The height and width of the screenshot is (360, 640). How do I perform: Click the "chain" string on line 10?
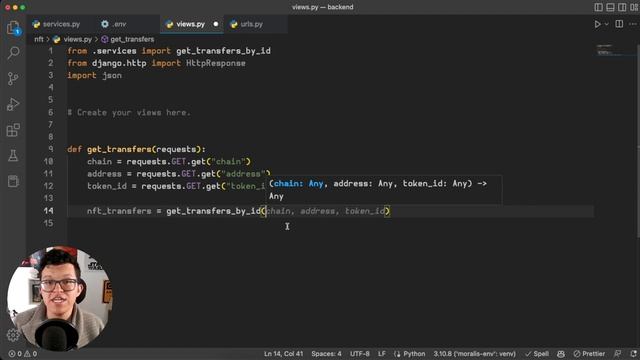pos(229,162)
